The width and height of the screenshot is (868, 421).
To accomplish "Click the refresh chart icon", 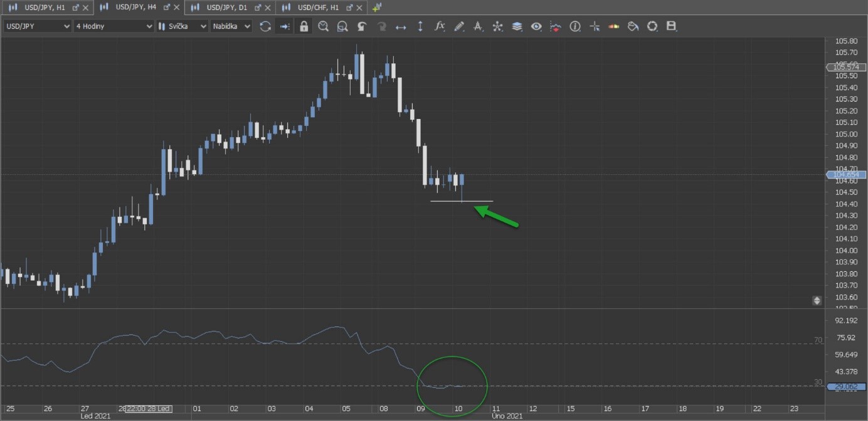I will (265, 26).
